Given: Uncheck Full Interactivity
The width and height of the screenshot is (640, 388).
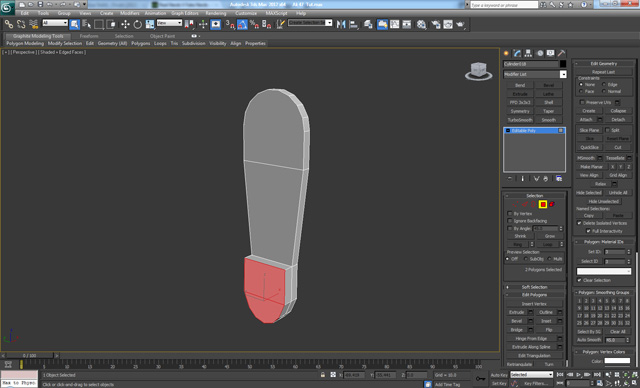Looking at the screenshot, I should click(588, 231).
